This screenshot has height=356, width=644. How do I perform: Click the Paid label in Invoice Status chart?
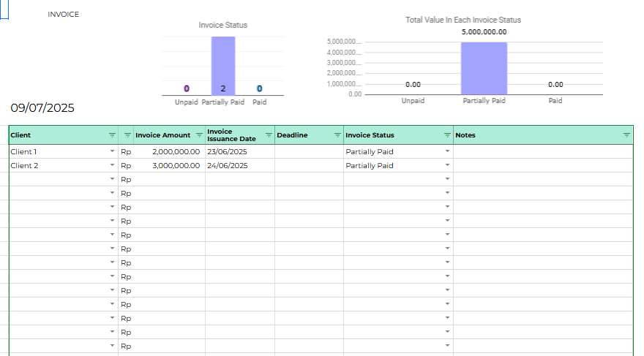[260, 102]
